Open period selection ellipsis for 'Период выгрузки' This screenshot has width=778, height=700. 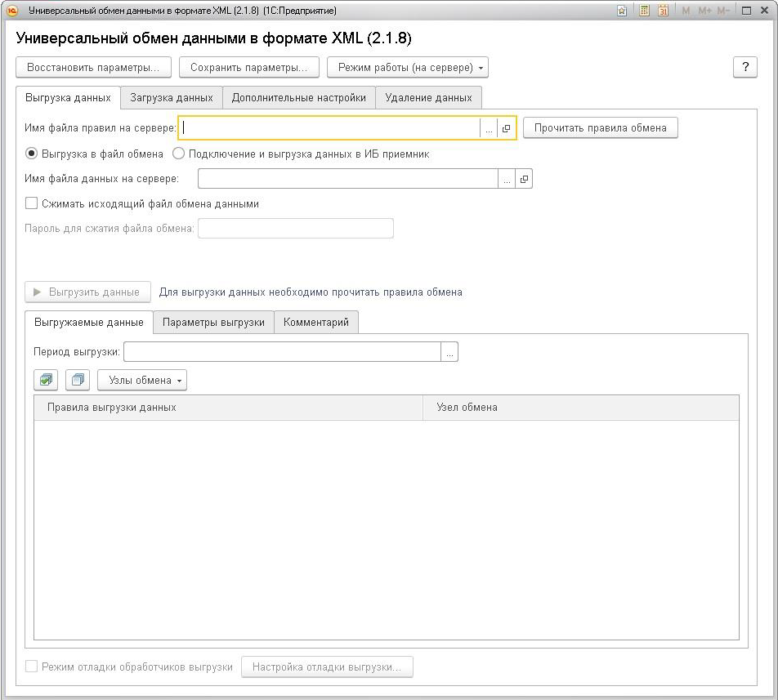[449, 352]
